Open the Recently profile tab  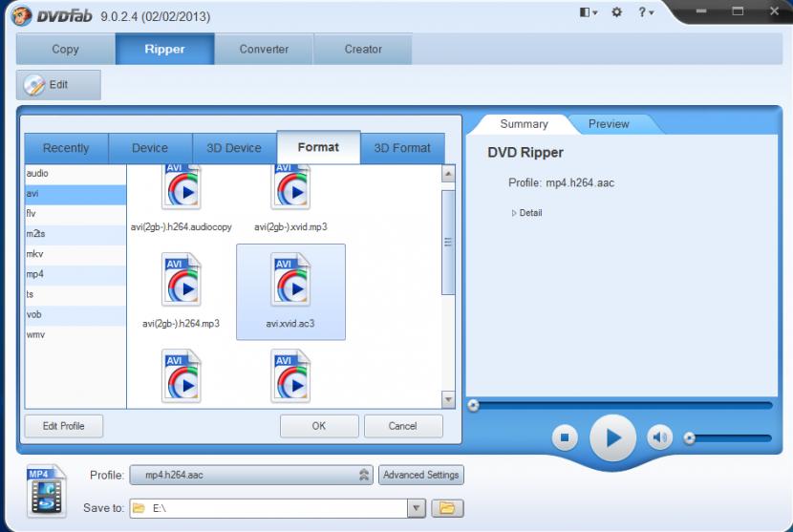66,148
